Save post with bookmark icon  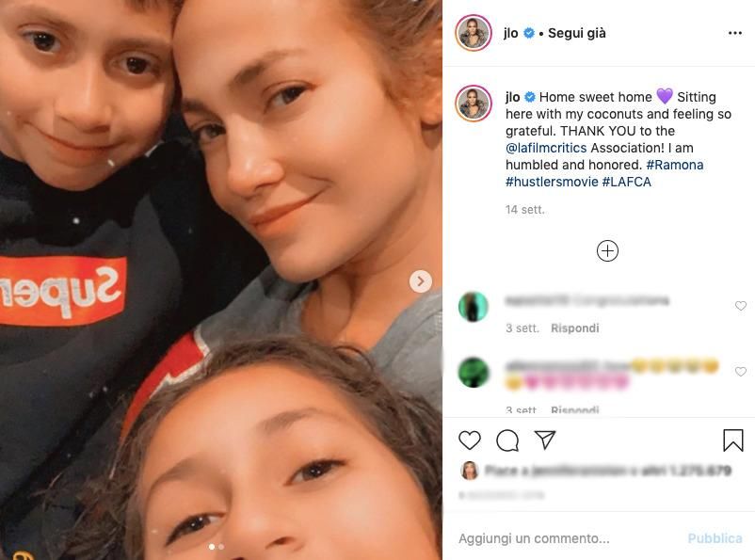pos(732,440)
